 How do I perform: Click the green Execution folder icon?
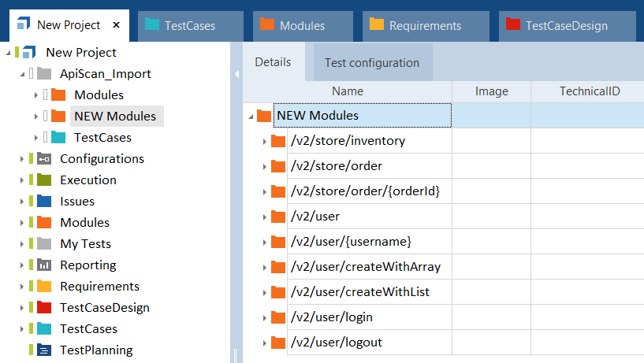tap(44, 180)
